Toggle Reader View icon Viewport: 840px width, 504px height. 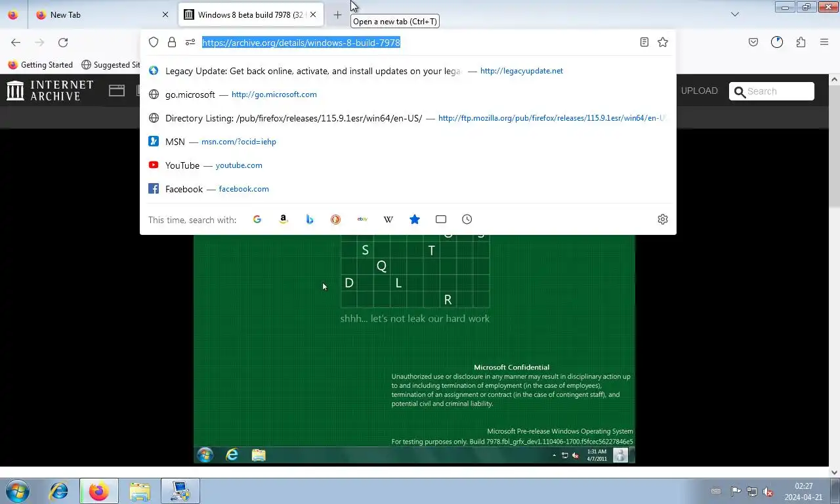tap(644, 42)
